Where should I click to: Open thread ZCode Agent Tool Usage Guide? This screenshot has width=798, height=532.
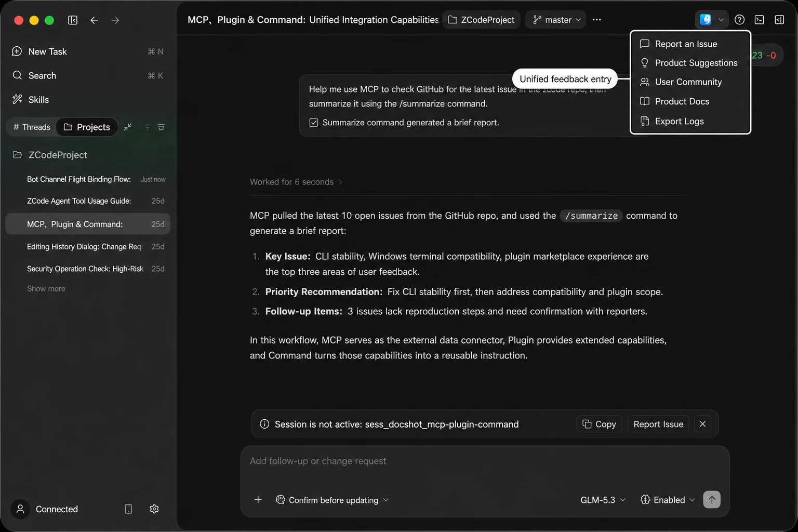coord(88,201)
